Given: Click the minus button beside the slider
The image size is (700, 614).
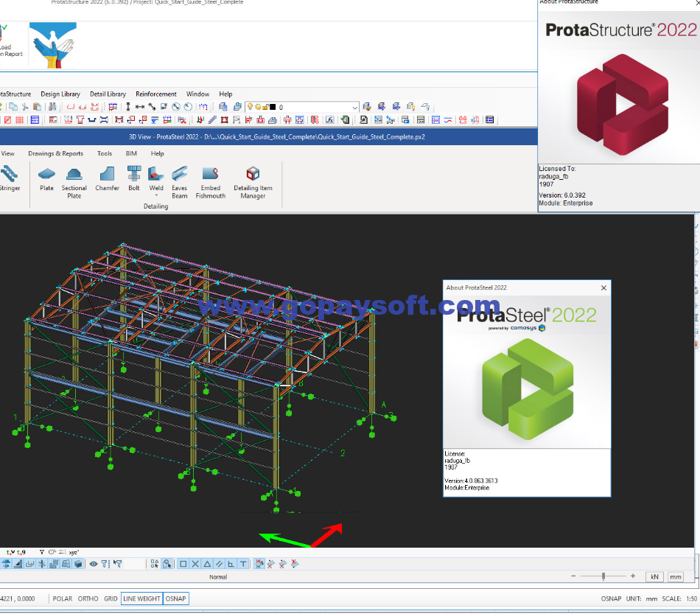Looking at the screenshot, I should click(573, 576).
